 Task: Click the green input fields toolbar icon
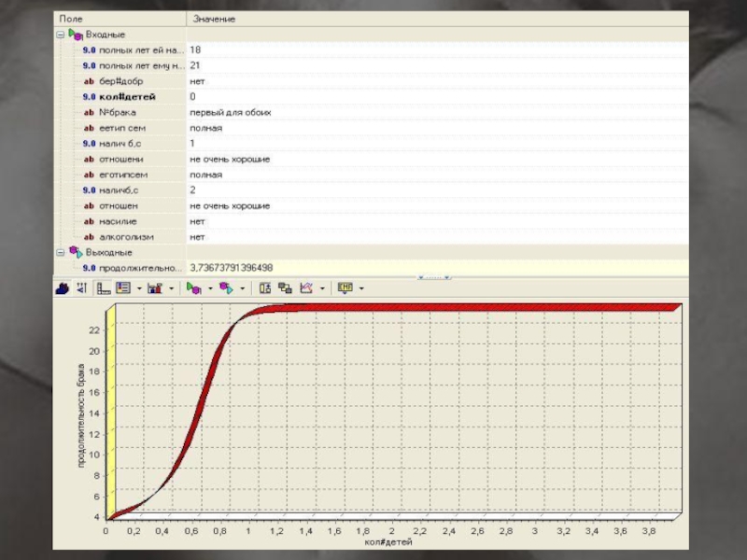193,288
